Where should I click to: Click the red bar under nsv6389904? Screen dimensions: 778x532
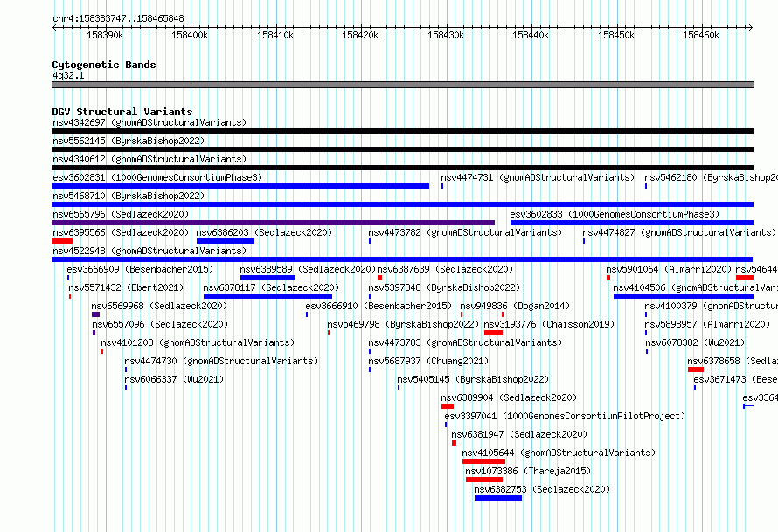pyautogui.click(x=448, y=406)
